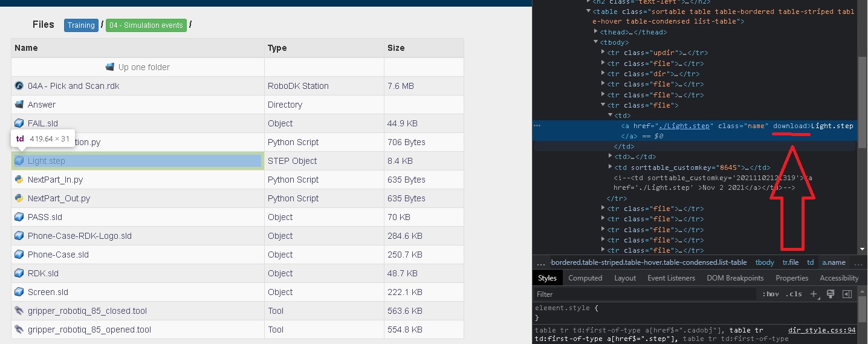Screen dimensions: 868x344
Task: Open the Phone-Case-RDK-Logo.sld file link
Action: click(x=79, y=236)
